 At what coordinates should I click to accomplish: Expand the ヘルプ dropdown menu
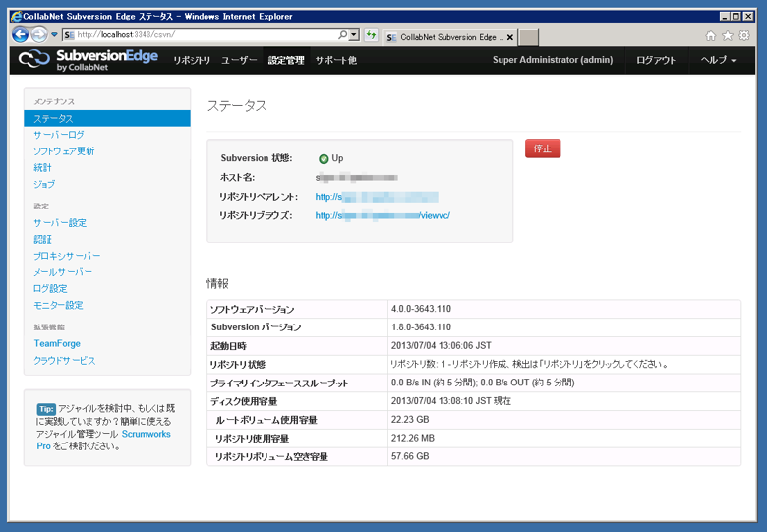pos(718,60)
